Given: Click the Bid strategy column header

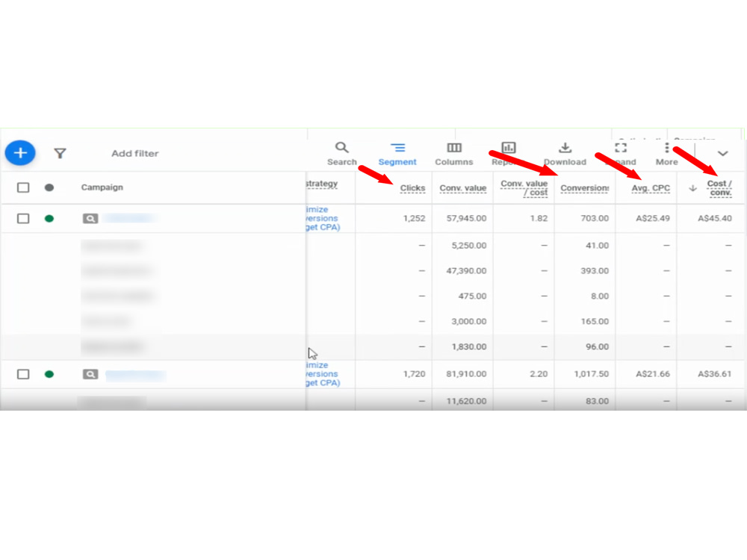Looking at the screenshot, I should click(x=322, y=184).
